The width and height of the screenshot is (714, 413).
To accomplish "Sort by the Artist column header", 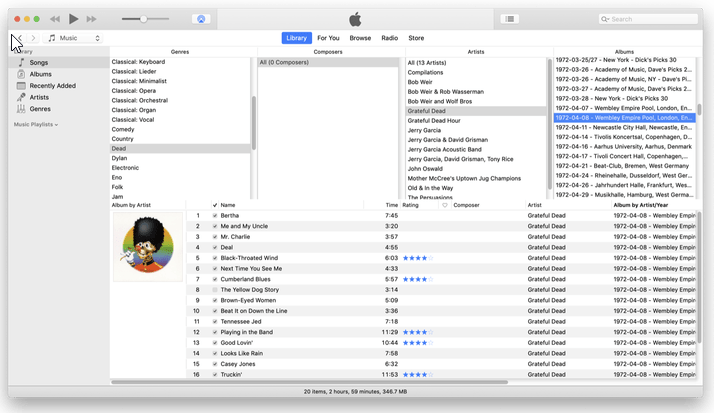I will [x=535, y=205].
